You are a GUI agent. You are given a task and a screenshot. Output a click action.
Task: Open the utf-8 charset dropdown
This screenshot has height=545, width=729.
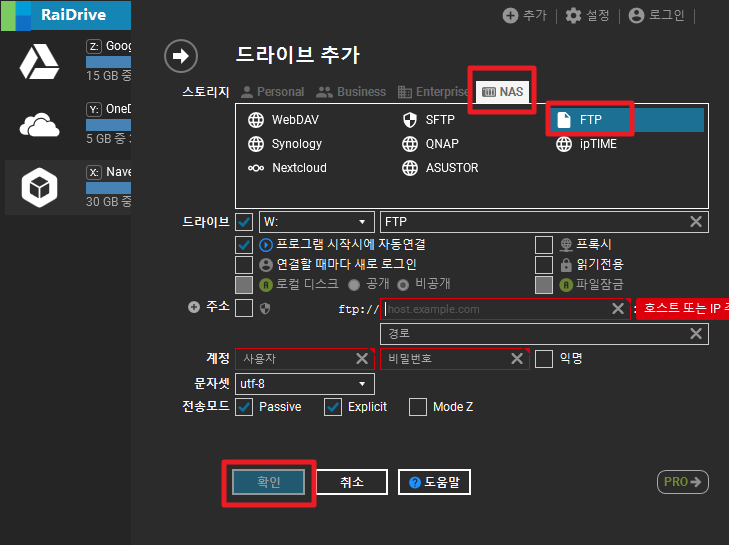point(305,384)
